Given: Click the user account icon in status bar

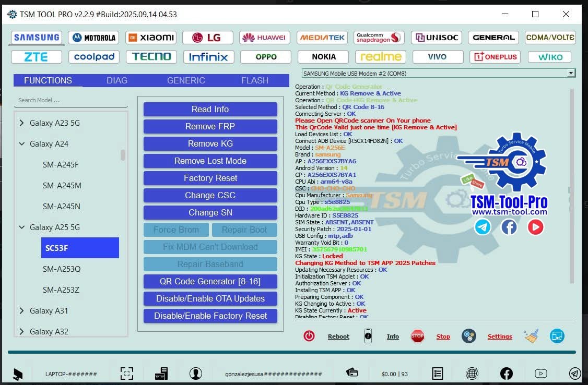Looking at the screenshot, I should coord(196,374).
